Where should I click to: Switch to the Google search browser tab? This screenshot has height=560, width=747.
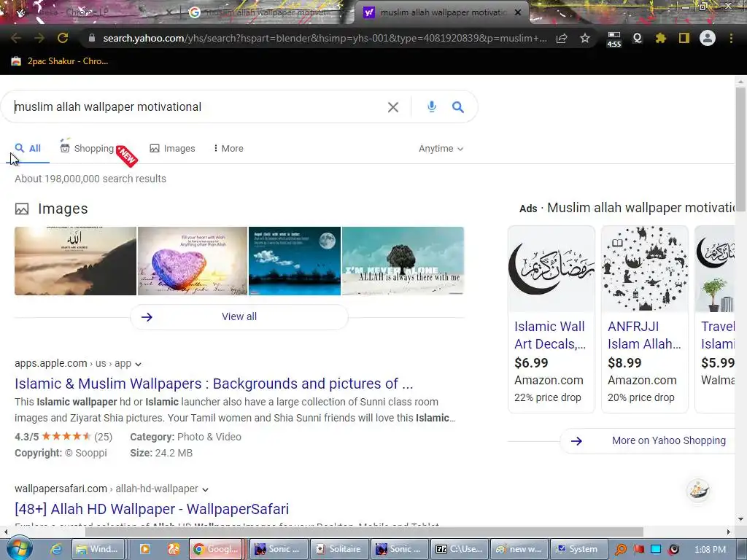click(x=264, y=13)
